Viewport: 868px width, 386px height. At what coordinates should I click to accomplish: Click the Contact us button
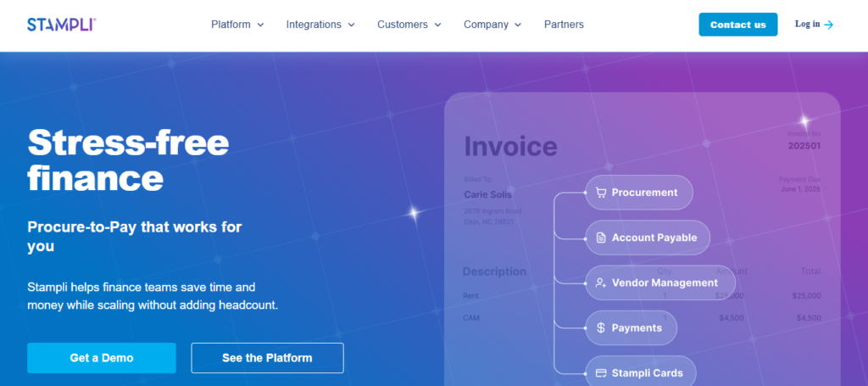pos(738,25)
